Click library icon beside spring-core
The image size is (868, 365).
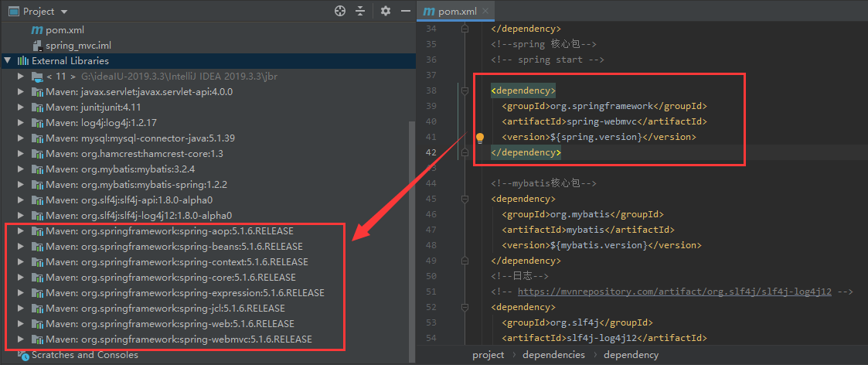click(x=37, y=278)
